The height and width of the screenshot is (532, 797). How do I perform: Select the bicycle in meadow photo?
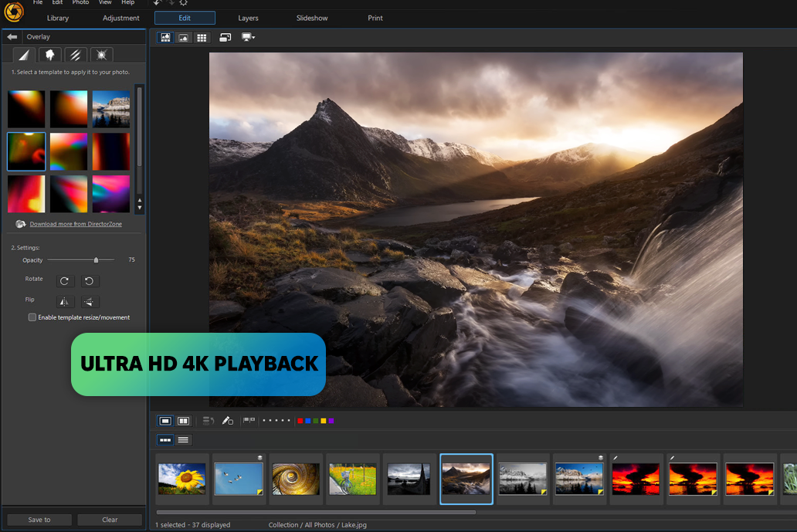(353, 479)
